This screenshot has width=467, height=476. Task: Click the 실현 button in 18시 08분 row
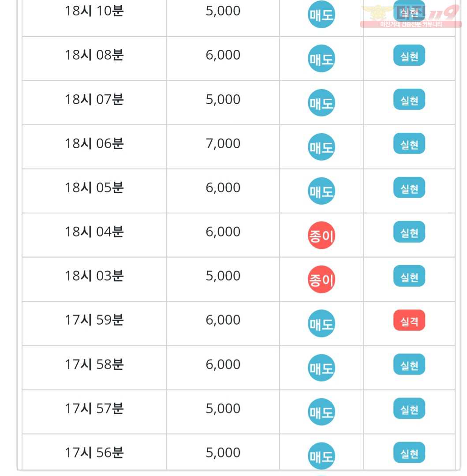tap(409, 55)
